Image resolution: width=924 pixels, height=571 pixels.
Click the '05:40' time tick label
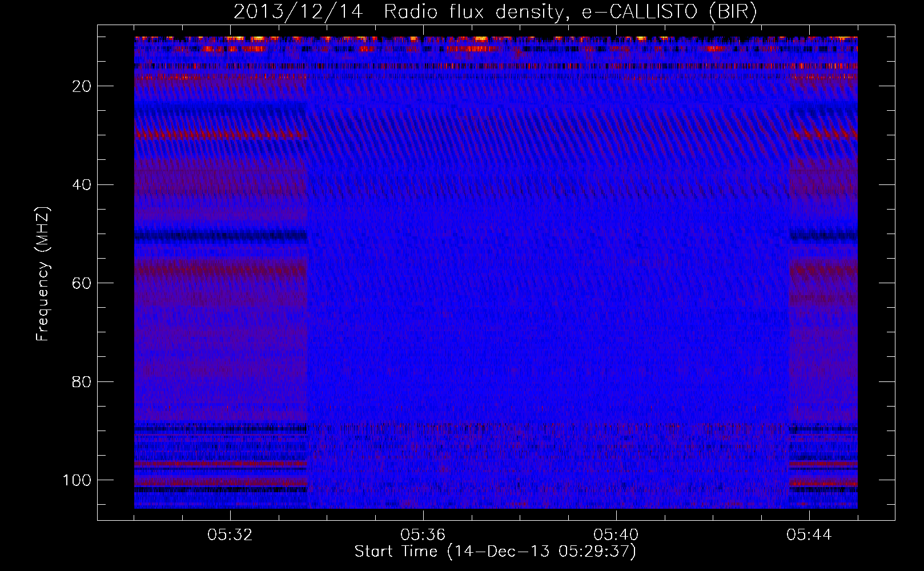click(x=616, y=535)
